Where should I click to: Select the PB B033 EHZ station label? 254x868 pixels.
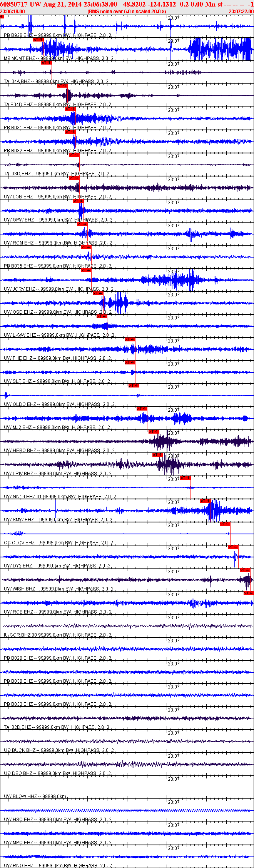pos(58,704)
